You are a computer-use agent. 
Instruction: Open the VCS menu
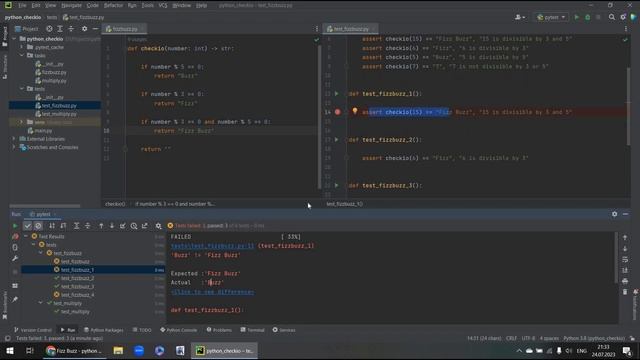(x=163, y=5)
